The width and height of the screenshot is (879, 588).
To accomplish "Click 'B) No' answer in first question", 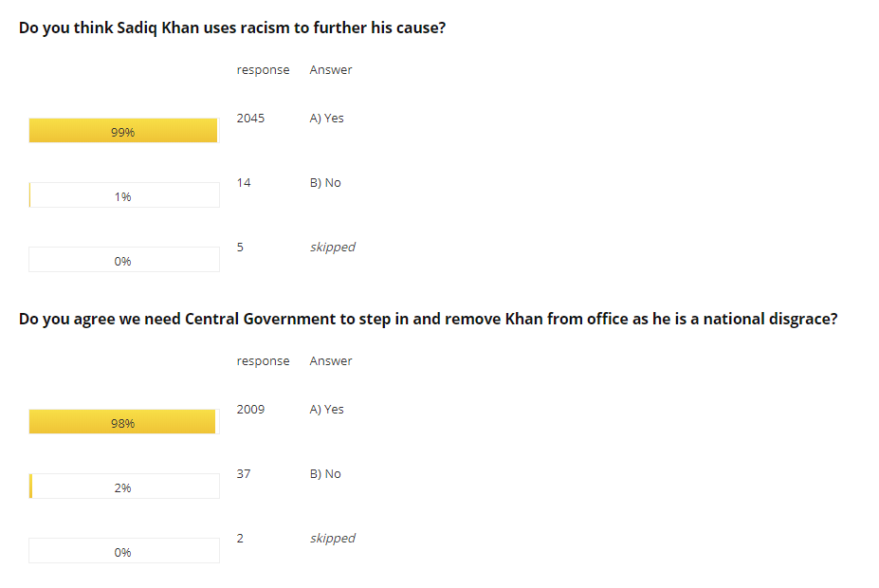I will click(325, 183).
